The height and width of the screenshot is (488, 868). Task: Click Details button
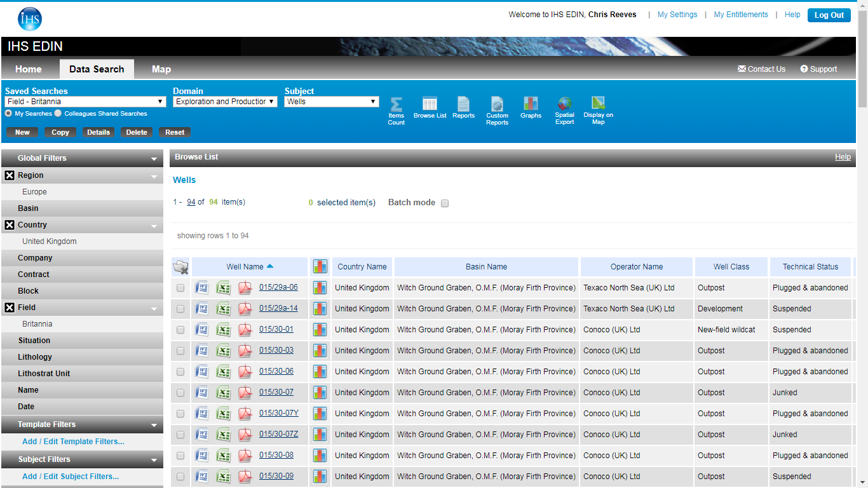coord(98,132)
